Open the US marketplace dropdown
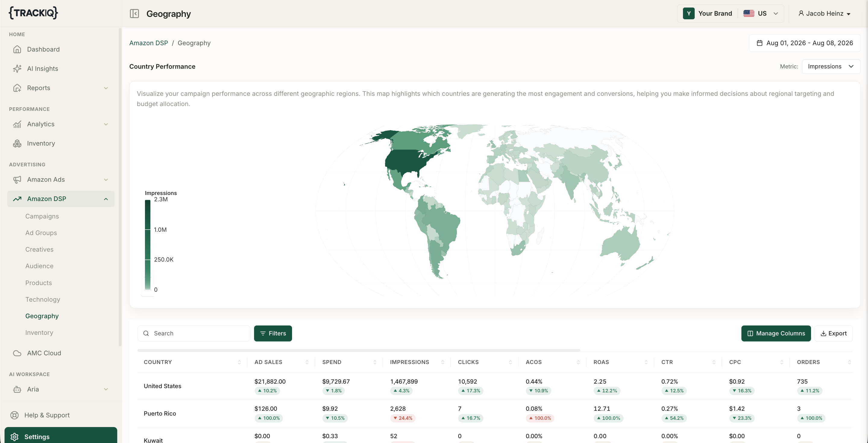The height and width of the screenshot is (443, 868). [x=761, y=14]
